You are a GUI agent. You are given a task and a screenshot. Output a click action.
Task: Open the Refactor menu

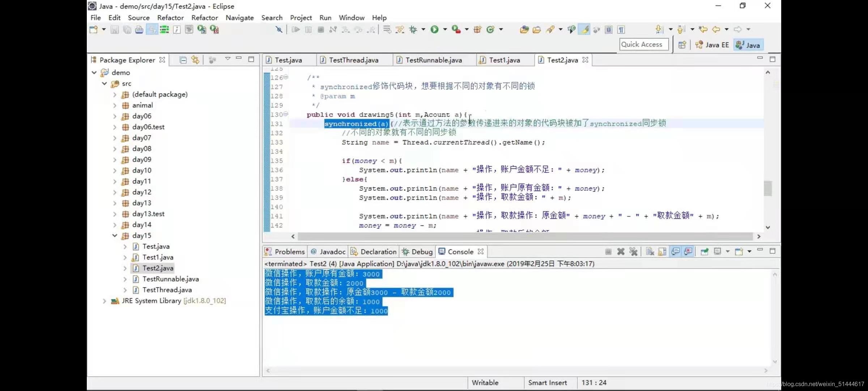tap(170, 18)
